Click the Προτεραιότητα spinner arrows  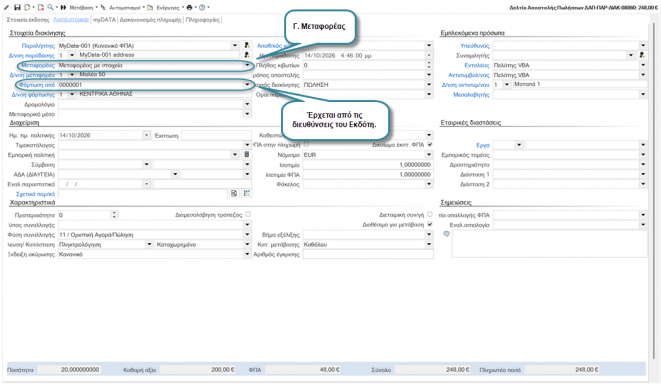click(114, 215)
